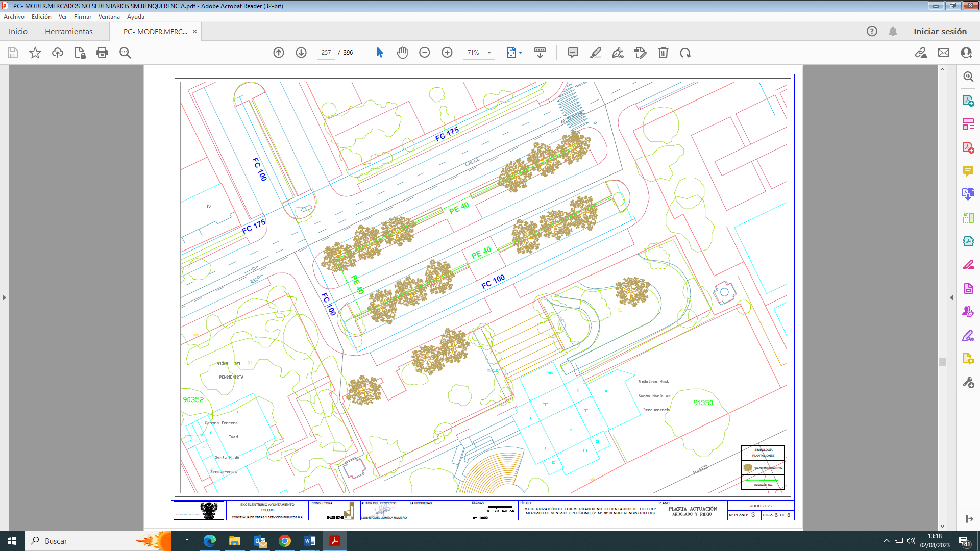This screenshot has height=551, width=980.
Task: Go to previous page with up arrow
Action: point(279,53)
